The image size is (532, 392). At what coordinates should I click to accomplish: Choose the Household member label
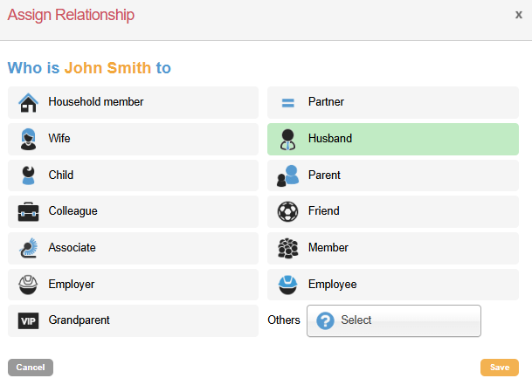click(96, 102)
